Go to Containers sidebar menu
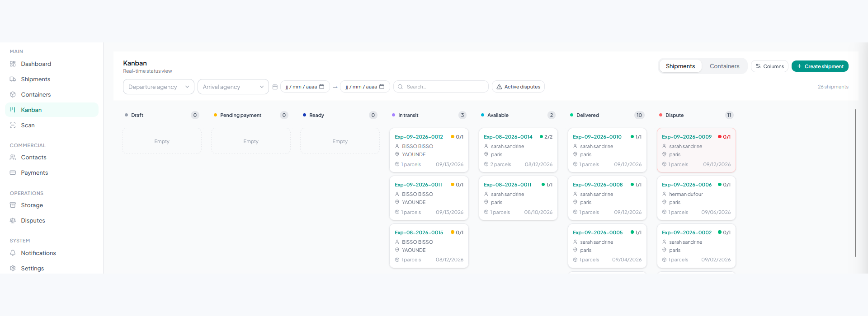The width and height of the screenshot is (868, 316). [52, 94]
